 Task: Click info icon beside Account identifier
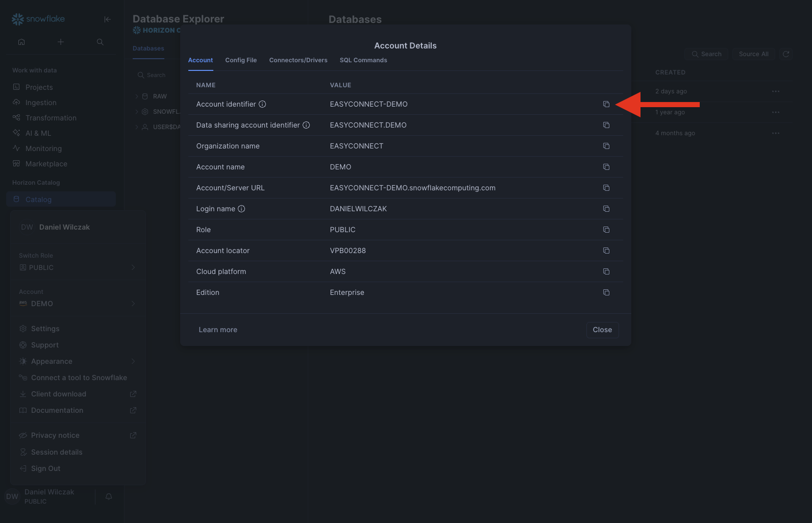pos(262,104)
